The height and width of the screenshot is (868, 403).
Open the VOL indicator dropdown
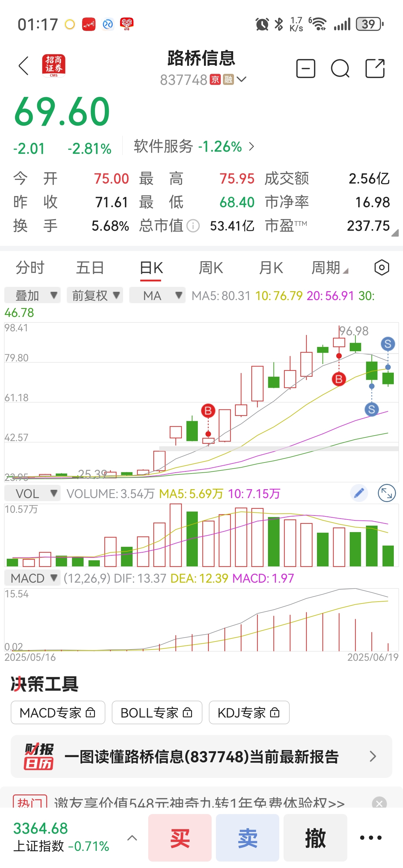click(32, 493)
